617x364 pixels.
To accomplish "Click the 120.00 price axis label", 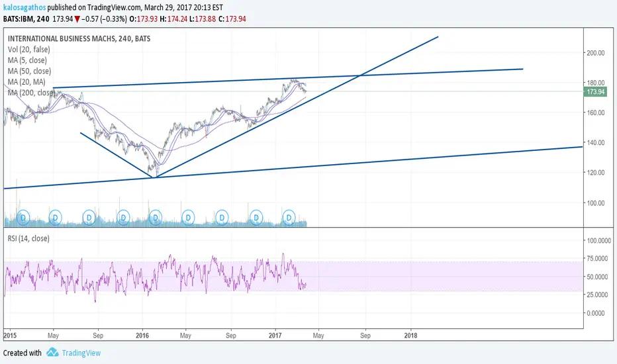I will click(595, 173).
